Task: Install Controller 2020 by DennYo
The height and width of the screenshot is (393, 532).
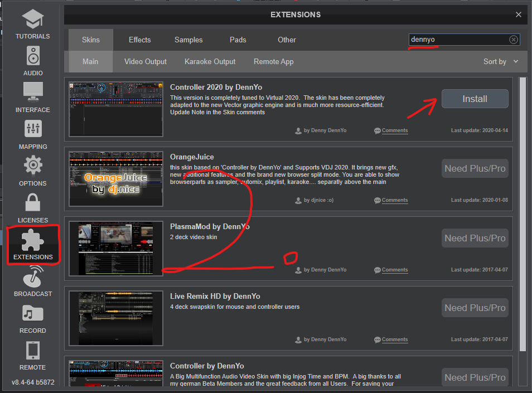Action: 475,99
